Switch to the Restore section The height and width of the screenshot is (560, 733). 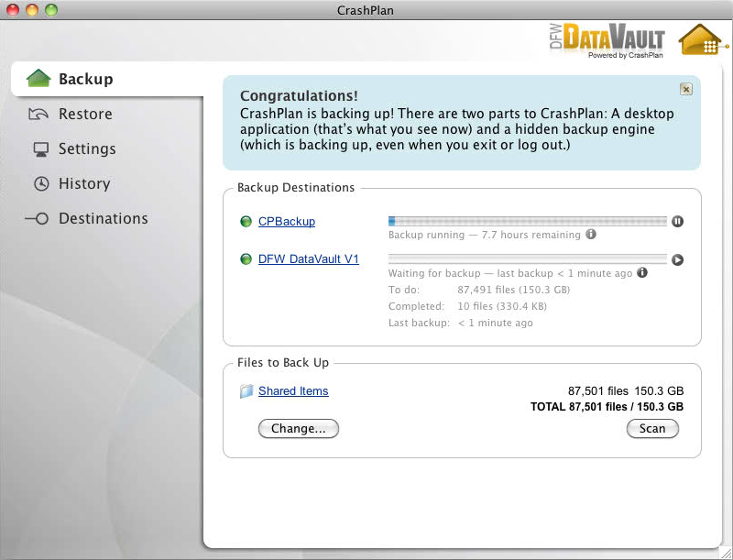click(x=85, y=114)
